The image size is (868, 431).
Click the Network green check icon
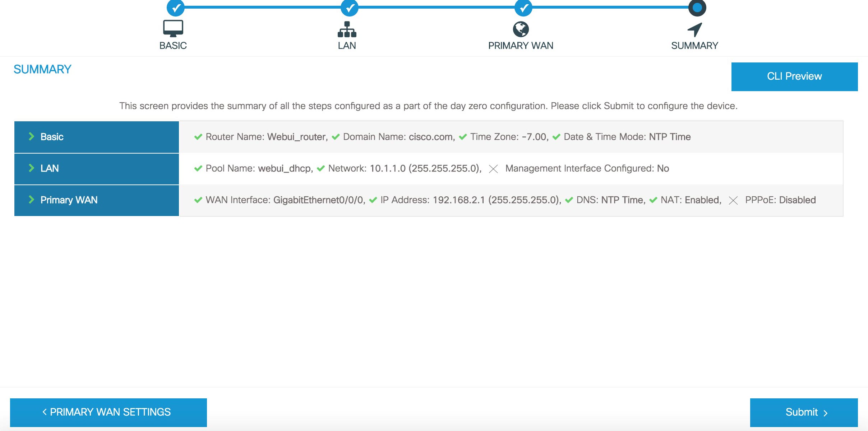click(321, 168)
